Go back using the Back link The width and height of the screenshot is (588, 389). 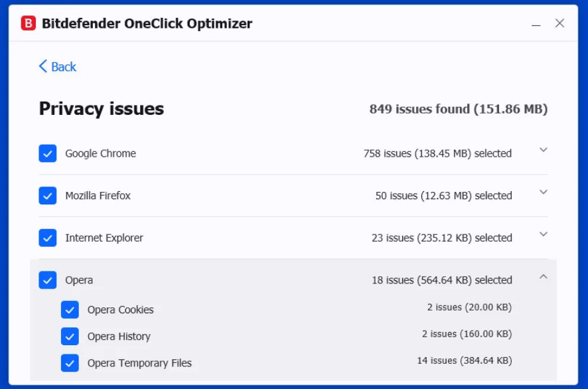57,67
